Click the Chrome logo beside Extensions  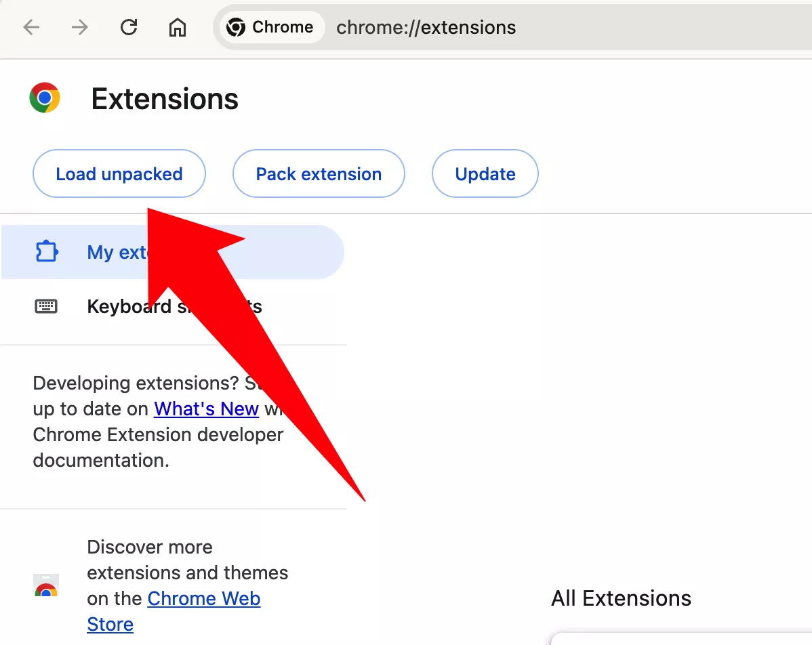pos(45,98)
